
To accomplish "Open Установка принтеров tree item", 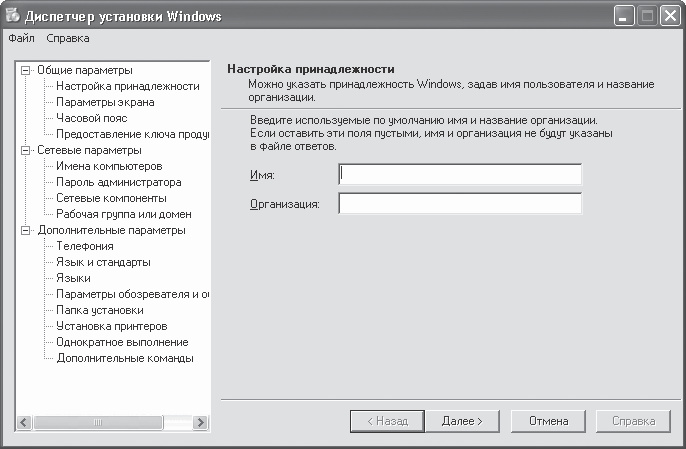I will point(111,326).
